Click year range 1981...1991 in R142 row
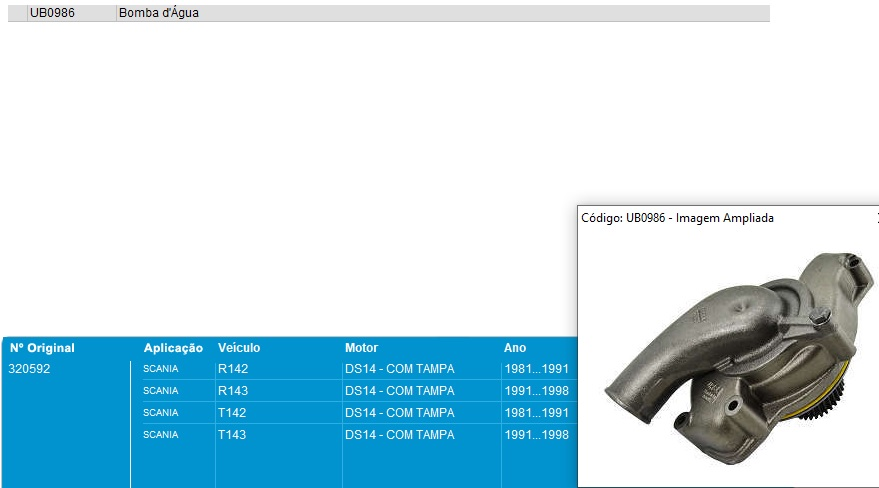The image size is (879, 488). pos(537,369)
